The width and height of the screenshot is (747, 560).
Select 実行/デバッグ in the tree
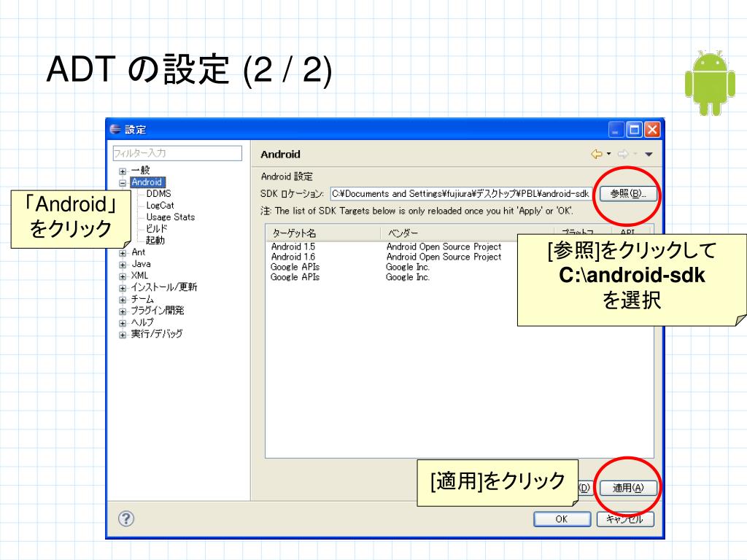pyautogui.click(x=157, y=333)
